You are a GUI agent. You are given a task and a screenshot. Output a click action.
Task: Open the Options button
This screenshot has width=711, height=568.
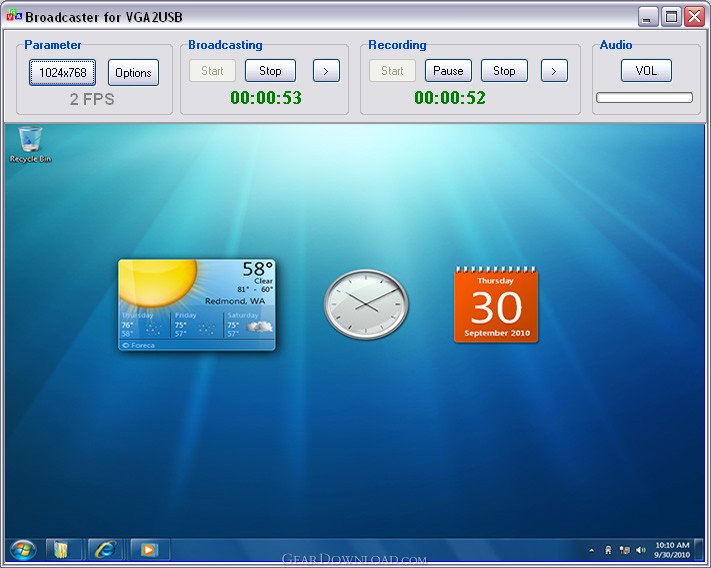click(x=133, y=72)
